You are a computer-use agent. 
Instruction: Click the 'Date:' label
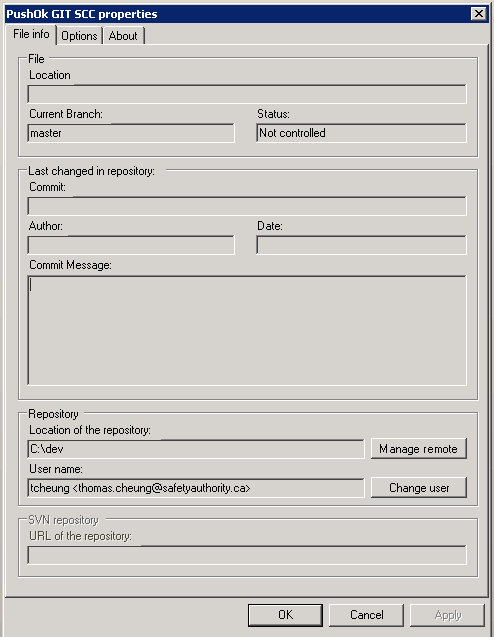point(270,226)
